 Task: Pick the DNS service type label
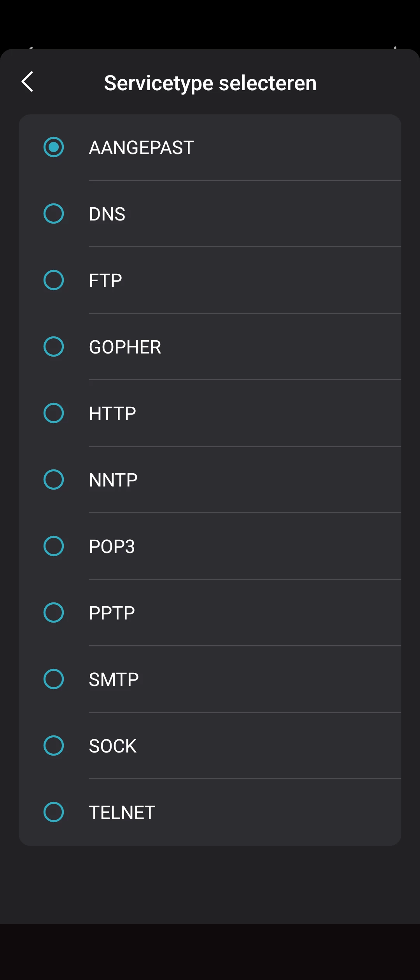click(107, 214)
